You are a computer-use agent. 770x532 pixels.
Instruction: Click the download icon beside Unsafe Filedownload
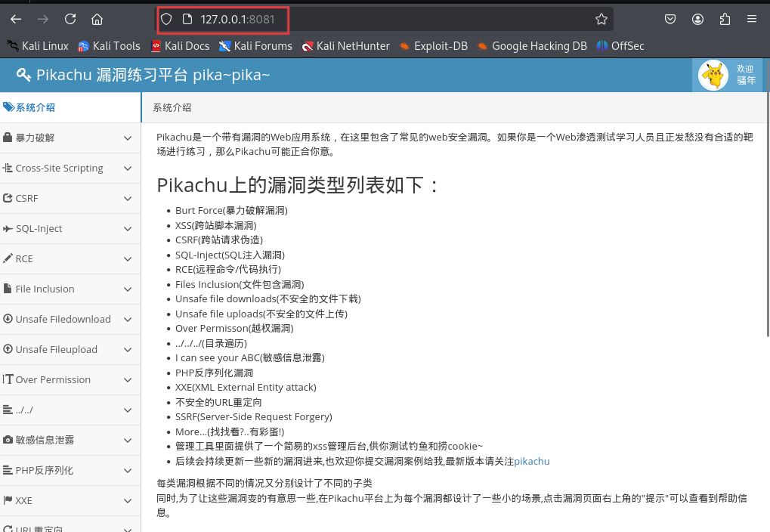(x=8, y=318)
